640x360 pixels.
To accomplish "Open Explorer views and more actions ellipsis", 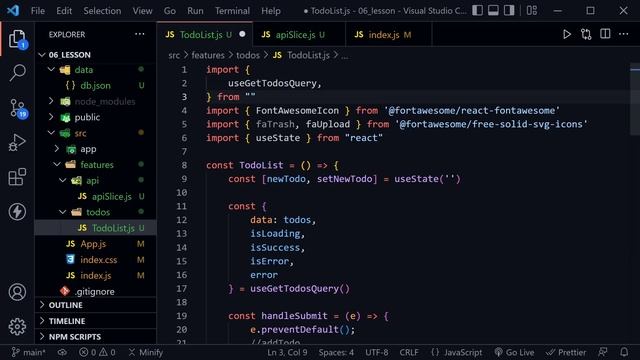I will [x=140, y=34].
